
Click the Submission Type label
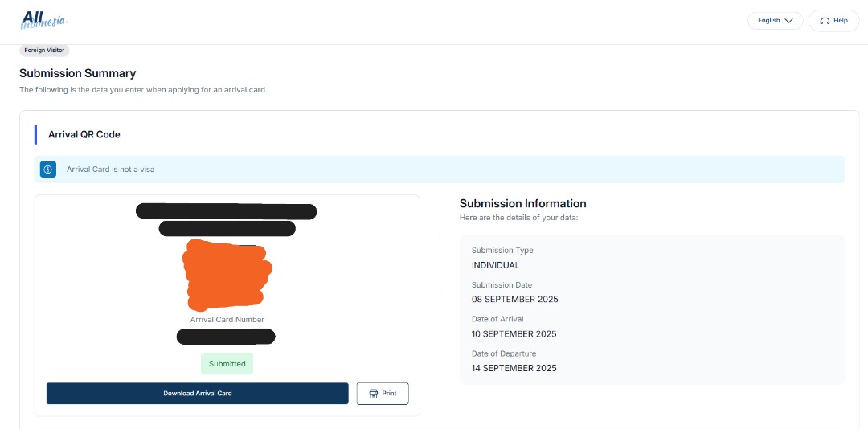coord(502,250)
